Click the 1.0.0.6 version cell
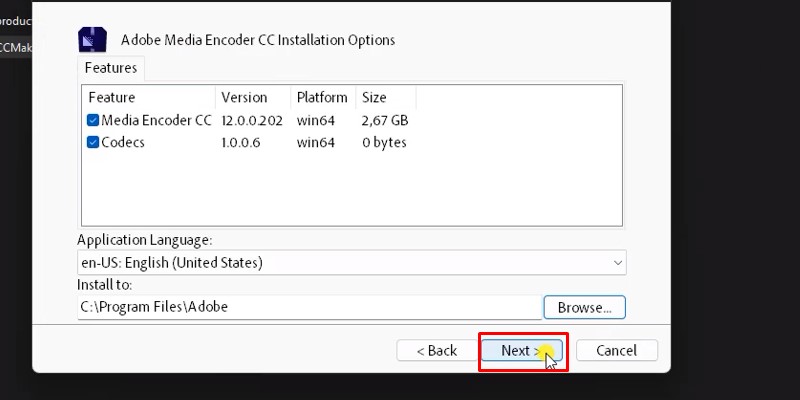Screen dimensions: 800x400 pos(241,143)
